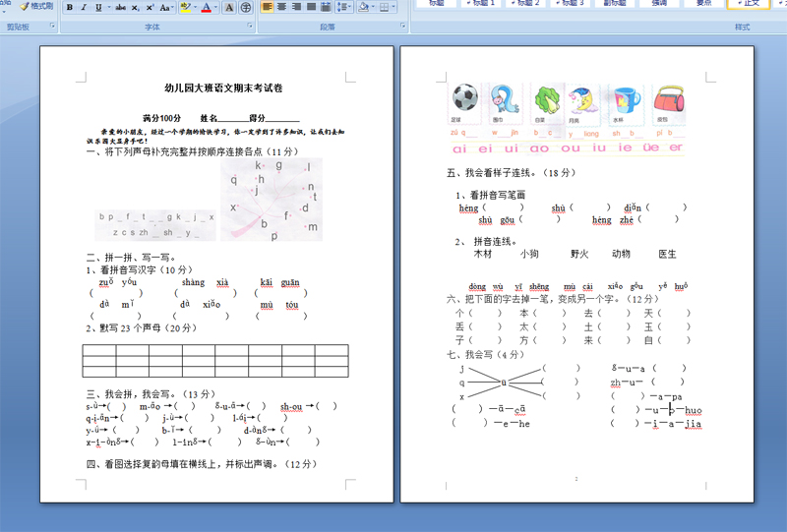This screenshot has width=787, height=532.
Task: Click the word 木材 in matching exercise
Action: pos(483,254)
